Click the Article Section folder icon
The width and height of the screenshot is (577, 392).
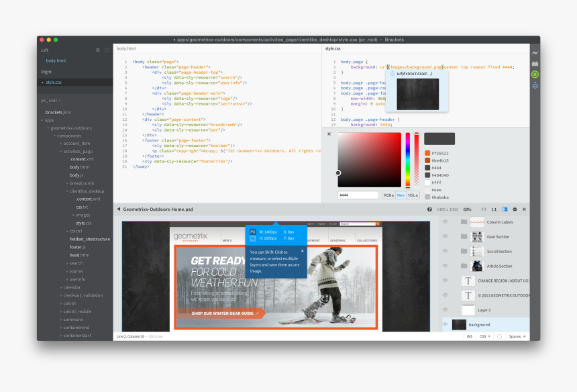point(464,266)
